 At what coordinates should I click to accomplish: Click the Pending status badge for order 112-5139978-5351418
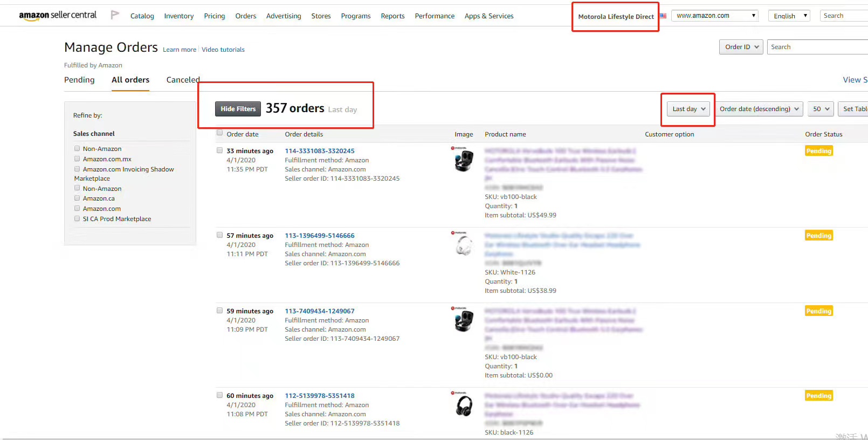(x=819, y=396)
